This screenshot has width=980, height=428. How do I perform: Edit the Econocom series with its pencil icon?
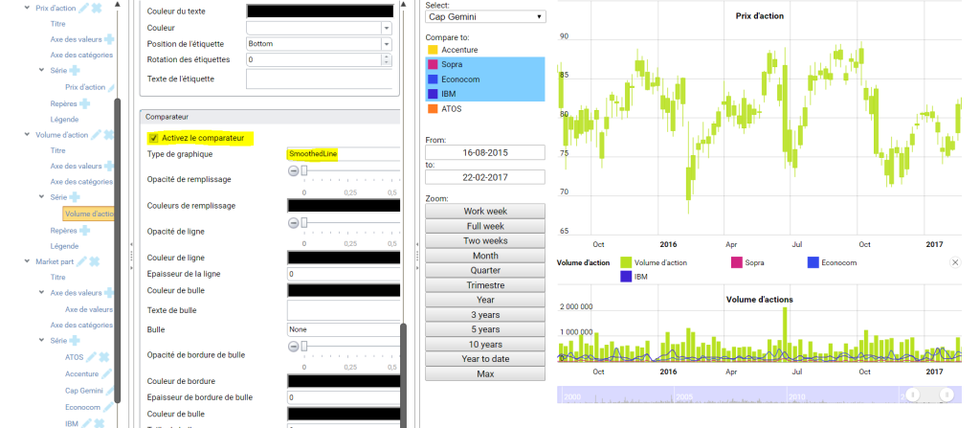coord(109,407)
